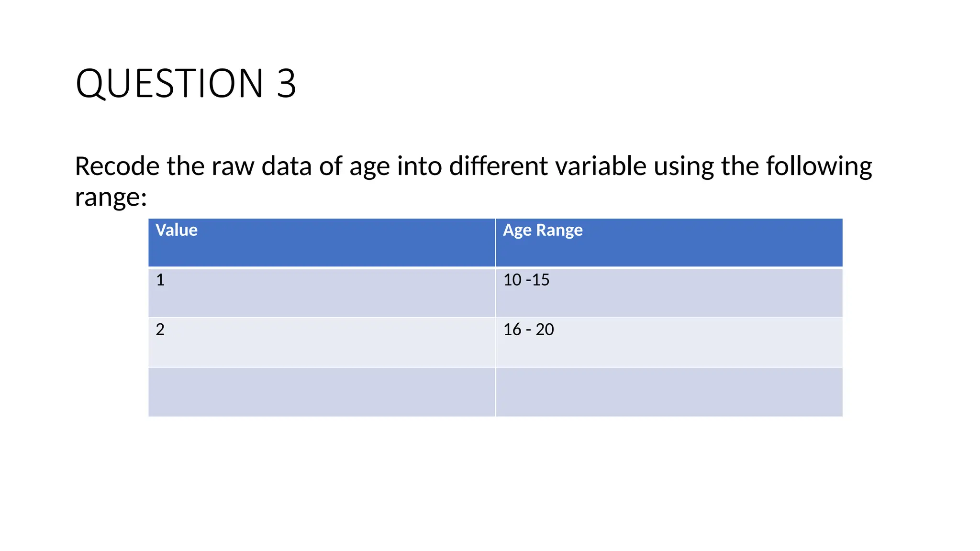Click the Value column header cell
The image size is (980, 551).
click(x=322, y=242)
